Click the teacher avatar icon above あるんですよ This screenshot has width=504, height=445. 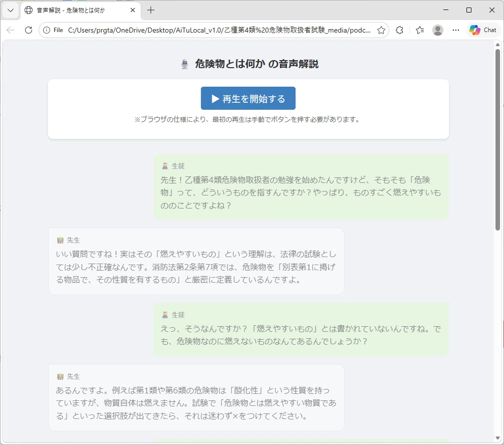coord(60,376)
